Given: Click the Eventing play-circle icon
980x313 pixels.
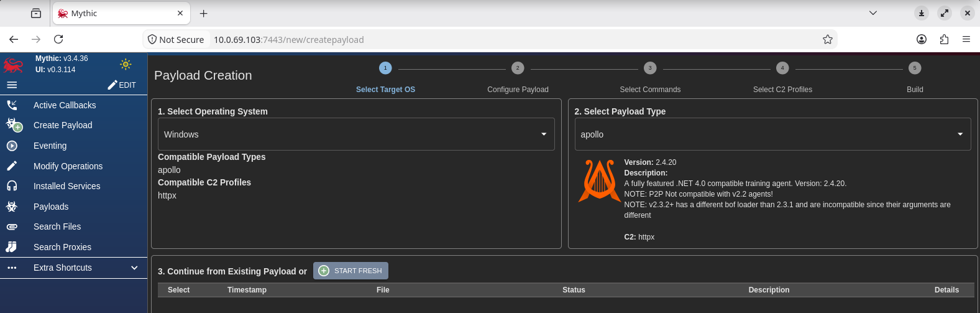Looking at the screenshot, I should pos(12,146).
